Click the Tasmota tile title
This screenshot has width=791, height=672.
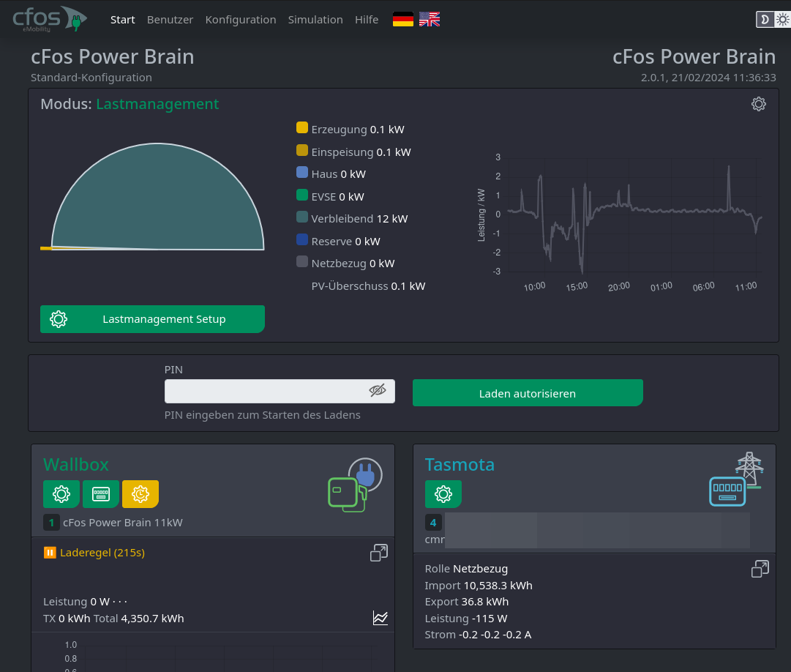pyautogui.click(x=460, y=465)
